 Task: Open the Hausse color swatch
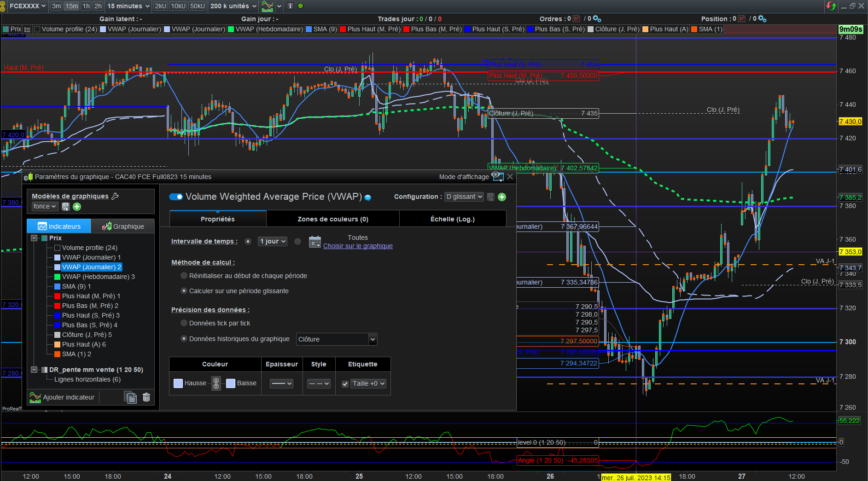click(x=178, y=383)
